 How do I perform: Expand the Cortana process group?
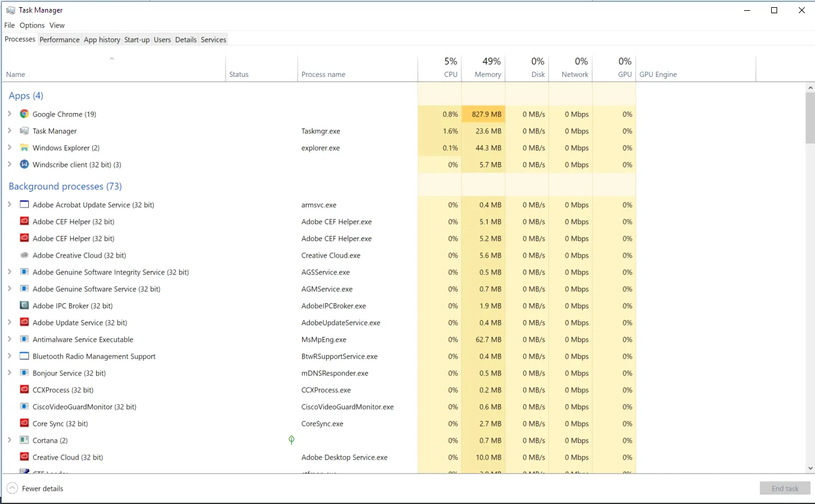click(9, 440)
